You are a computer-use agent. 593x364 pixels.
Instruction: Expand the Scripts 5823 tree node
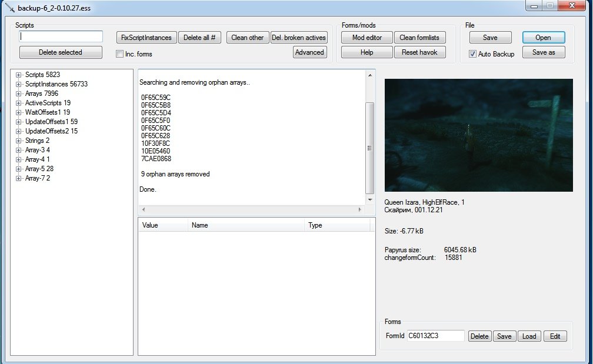click(19, 75)
